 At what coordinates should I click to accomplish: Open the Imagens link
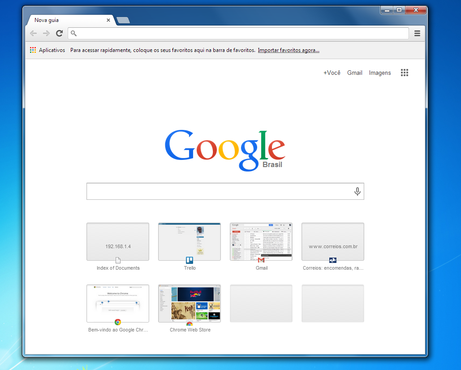pyautogui.click(x=380, y=73)
